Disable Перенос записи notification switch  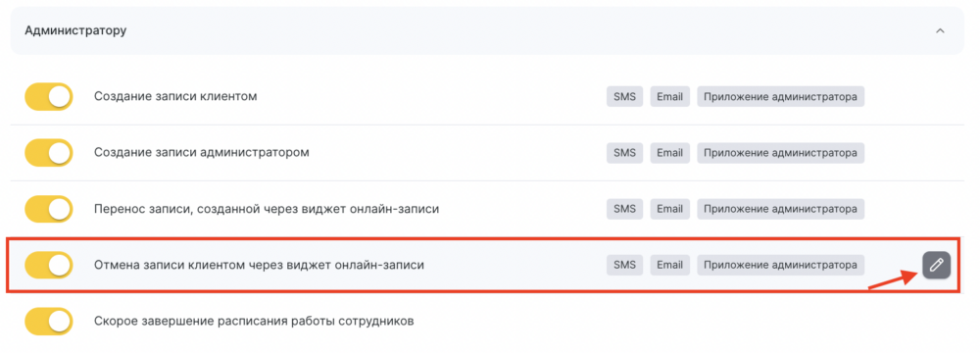point(49,209)
